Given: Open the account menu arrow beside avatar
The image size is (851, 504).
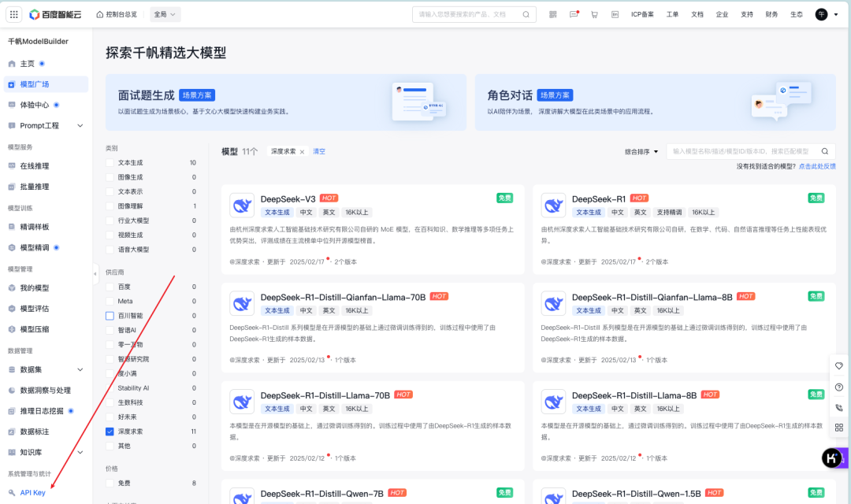Looking at the screenshot, I should pyautogui.click(x=836, y=15).
